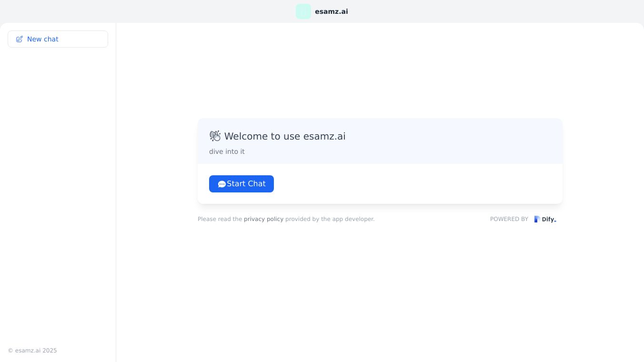Click the POWERED BY label

pos(509,219)
